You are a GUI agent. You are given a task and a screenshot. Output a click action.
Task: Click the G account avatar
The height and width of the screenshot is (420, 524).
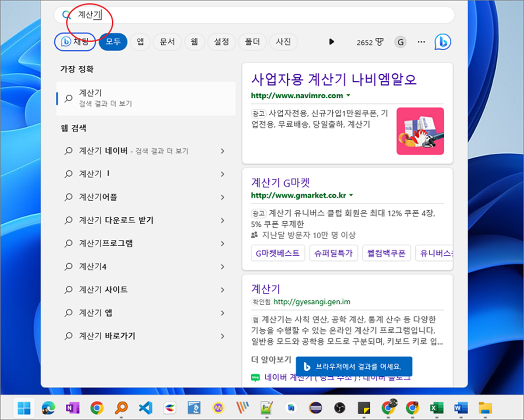click(400, 42)
